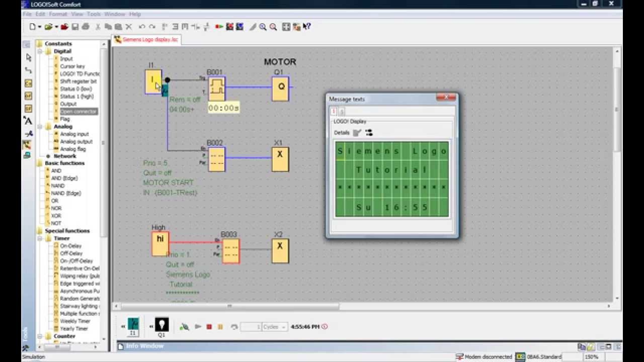The image size is (644, 362).
Task: Show the special functions (SF) tool group
Action: pyautogui.click(x=28, y=108)
